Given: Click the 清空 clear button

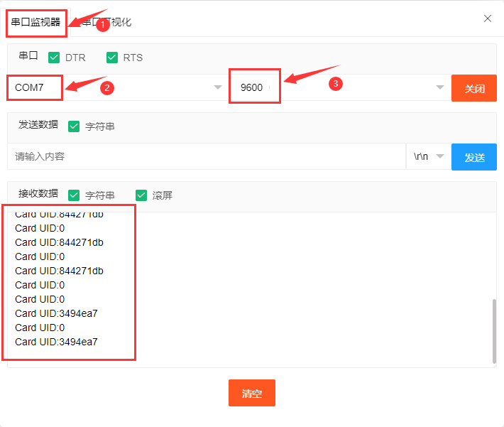Looking at the screenshot, I should [252, 393].
